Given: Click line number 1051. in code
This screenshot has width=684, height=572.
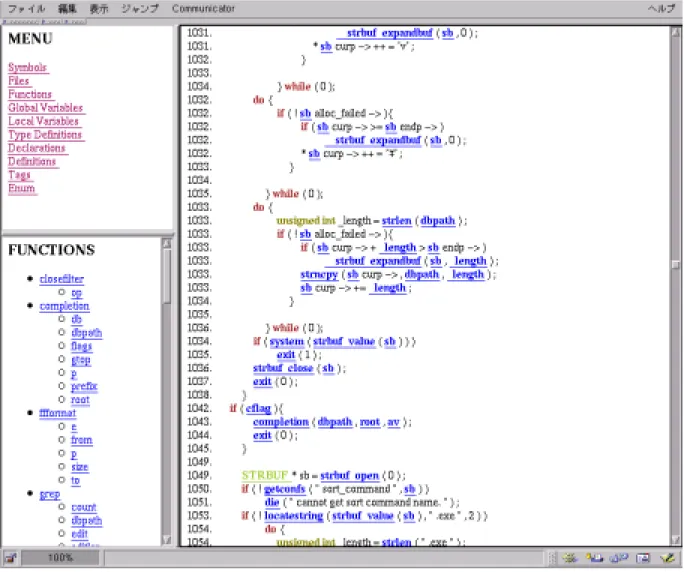Looking at the screenshot, I should click(x=199, y=503).
